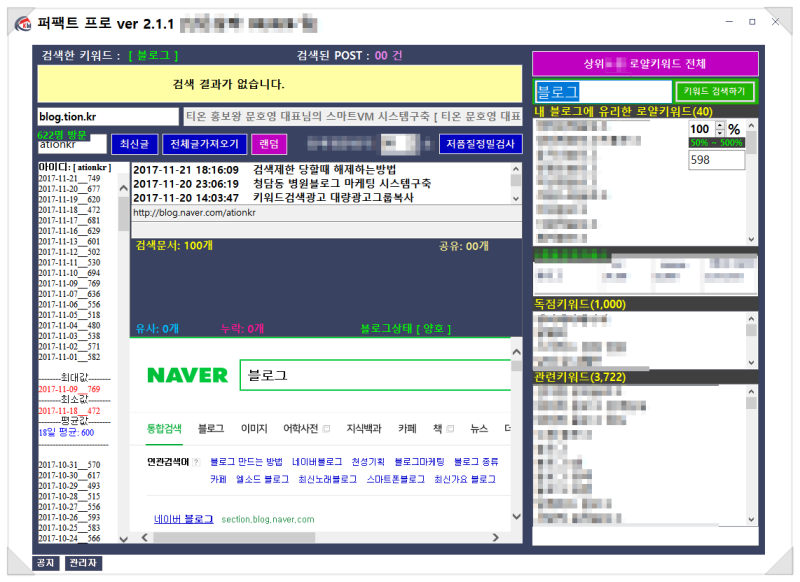Select the 블로그 tab in Naver results
Screen dimensions: 800x582
tap(211, 428)
